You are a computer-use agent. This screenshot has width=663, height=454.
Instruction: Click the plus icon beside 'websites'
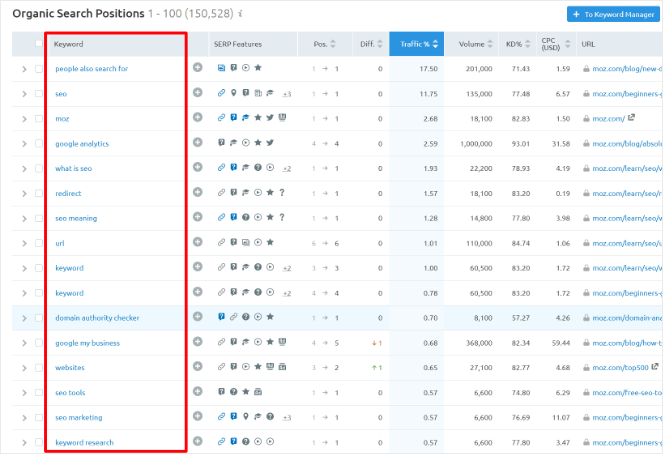[x=197, y=366]
